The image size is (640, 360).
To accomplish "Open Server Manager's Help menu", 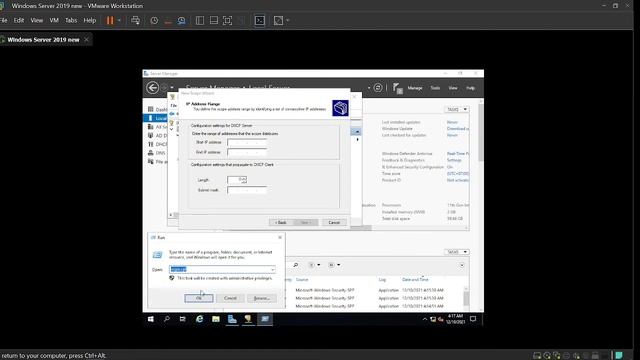I will coord(471,88).
